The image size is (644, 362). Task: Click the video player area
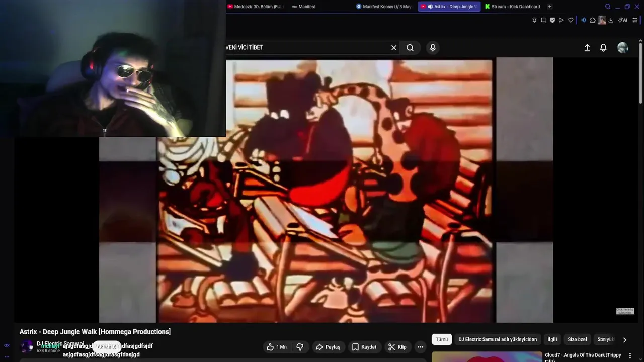326,190
